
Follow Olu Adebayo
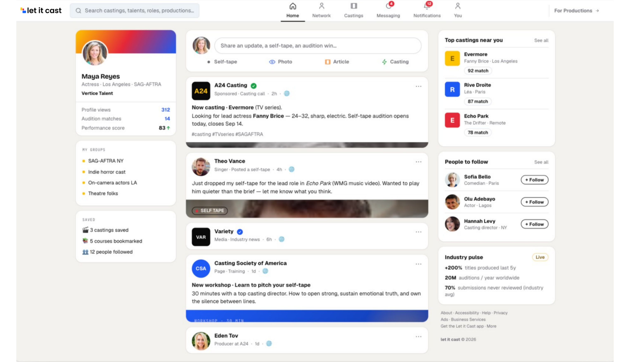(535, 202)
